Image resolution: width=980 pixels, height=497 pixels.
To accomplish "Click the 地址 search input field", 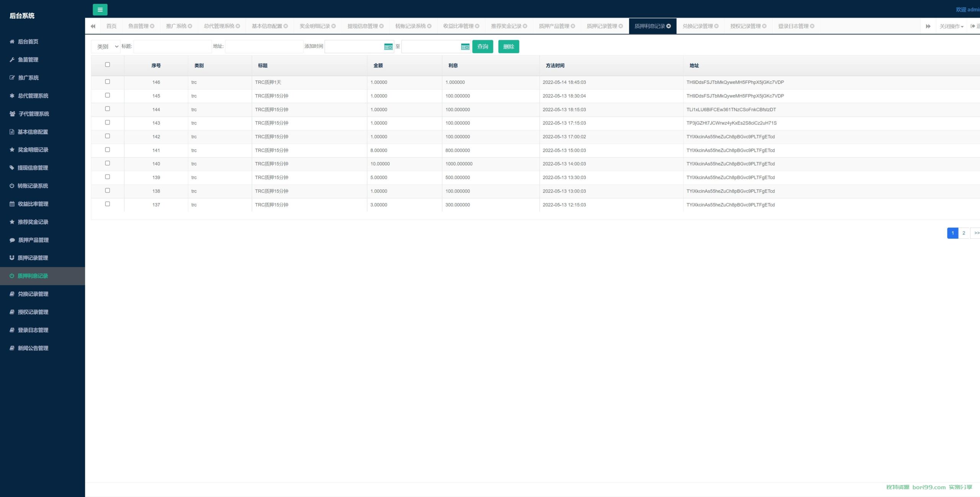I will [x=264, y=47].
